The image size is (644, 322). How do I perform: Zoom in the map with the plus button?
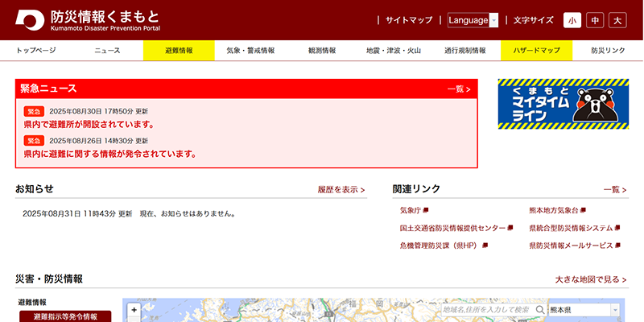click(134, 310)
